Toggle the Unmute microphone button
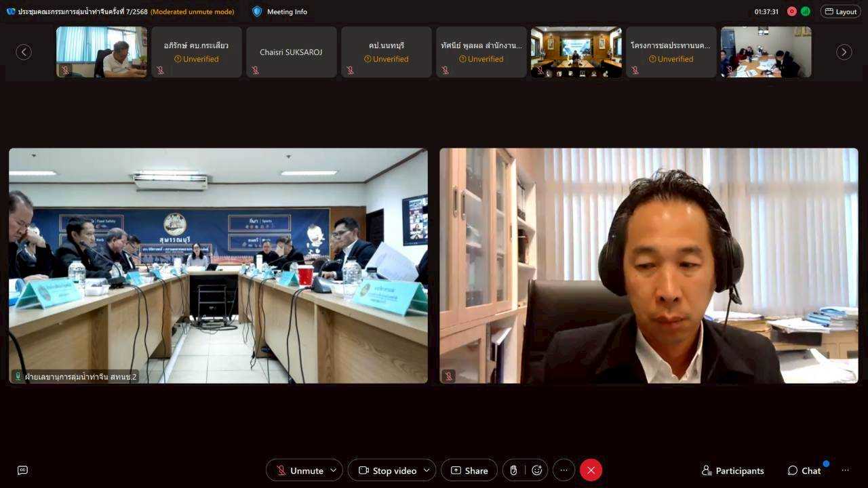This screenshot has width=868, height=488. (x=300, y=470)
